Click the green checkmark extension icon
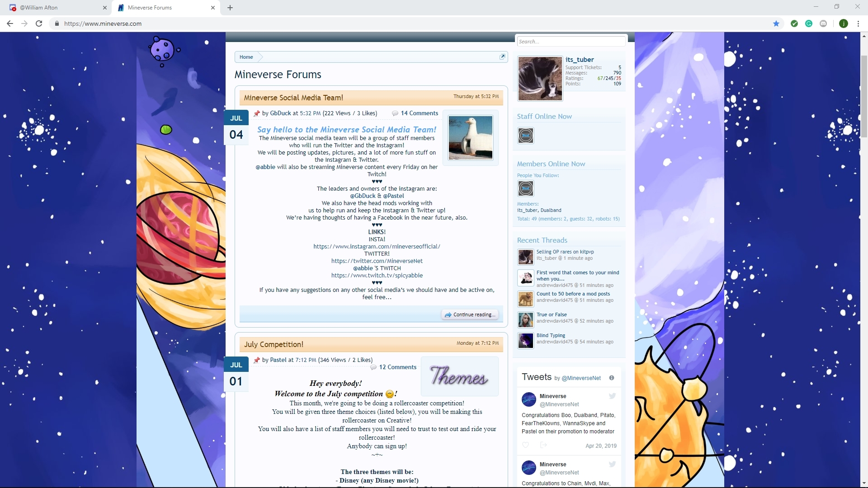 794,23
